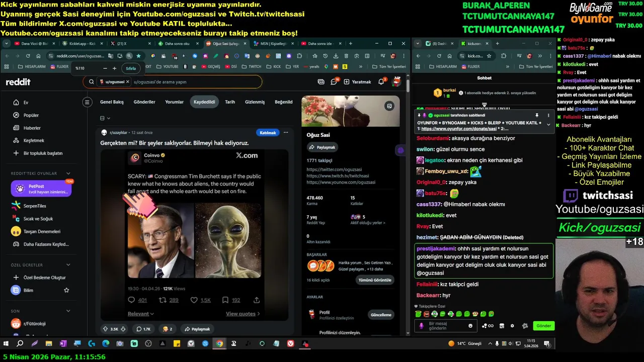Open Reddit user avatar menu
This screenshot has width=644, height=362.
(x=396, y=81)
